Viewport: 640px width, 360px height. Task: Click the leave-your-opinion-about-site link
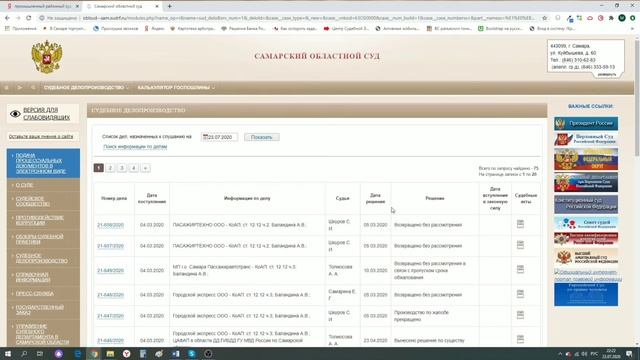(x=41, y=136)
